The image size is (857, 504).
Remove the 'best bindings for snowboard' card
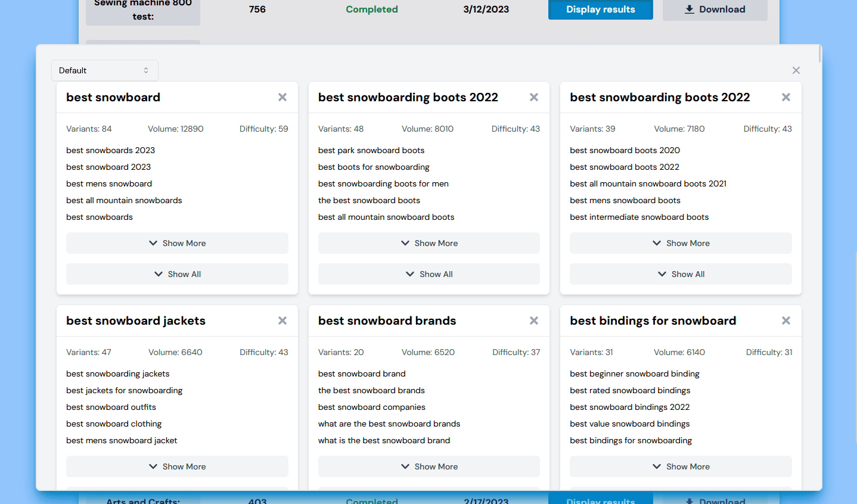click(x=786, y=321)
